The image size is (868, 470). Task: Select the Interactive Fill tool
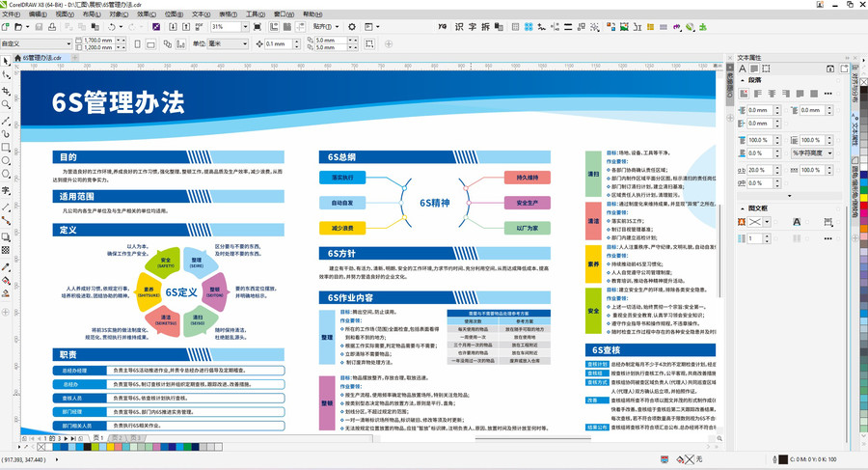tap(6, 281)
